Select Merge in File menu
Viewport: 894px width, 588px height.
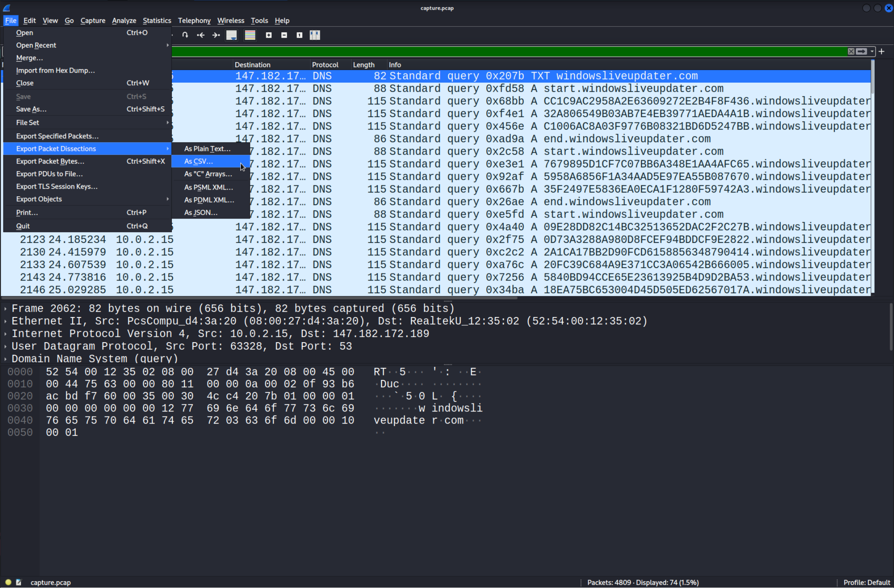pyautogui.click(x=87, y=58)
